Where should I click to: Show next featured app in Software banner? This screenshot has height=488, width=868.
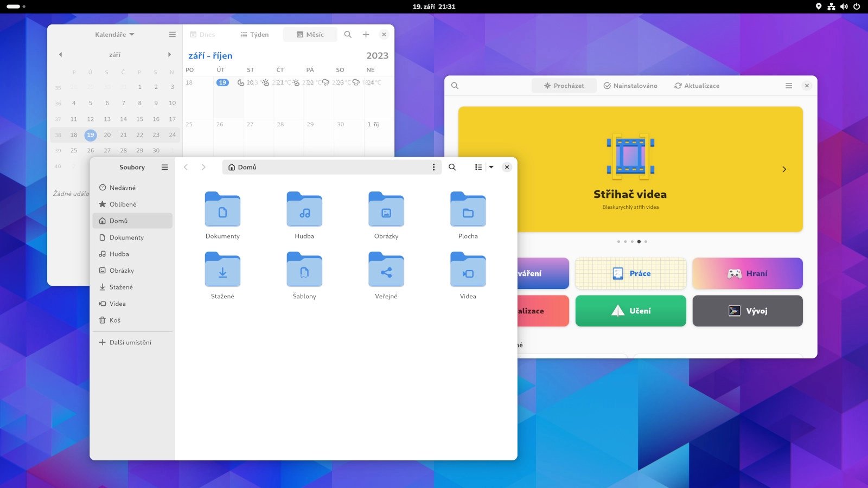click(784, 169)
